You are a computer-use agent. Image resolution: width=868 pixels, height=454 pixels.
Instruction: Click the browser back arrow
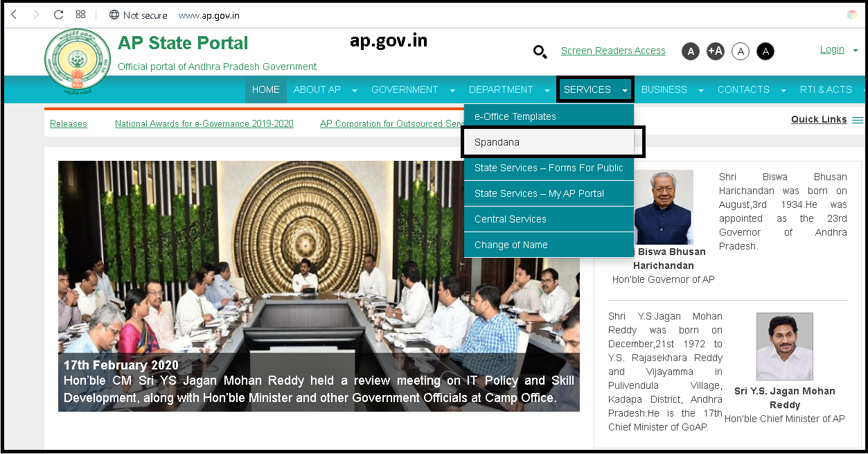click(x=14, y=15)
